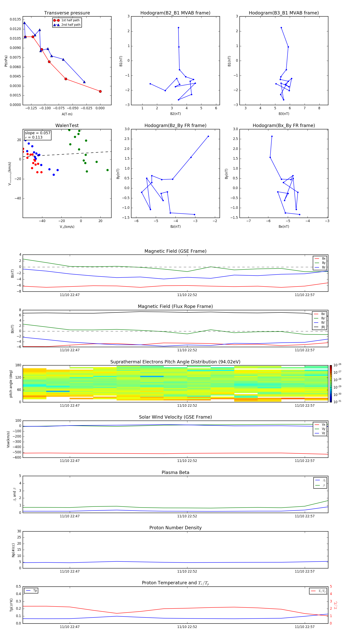
Task: Click the 'Solar Wind Velocity (GSE Frame)' title
Action: [x=175, y=417]
